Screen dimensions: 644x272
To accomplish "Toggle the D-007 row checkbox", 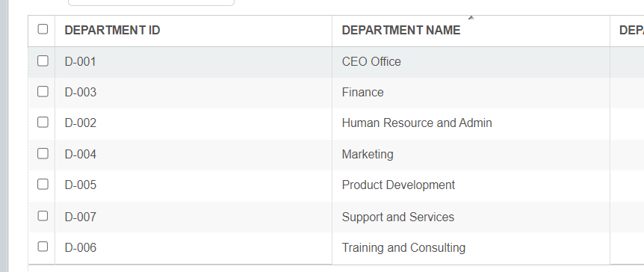I will click(43, 216).
